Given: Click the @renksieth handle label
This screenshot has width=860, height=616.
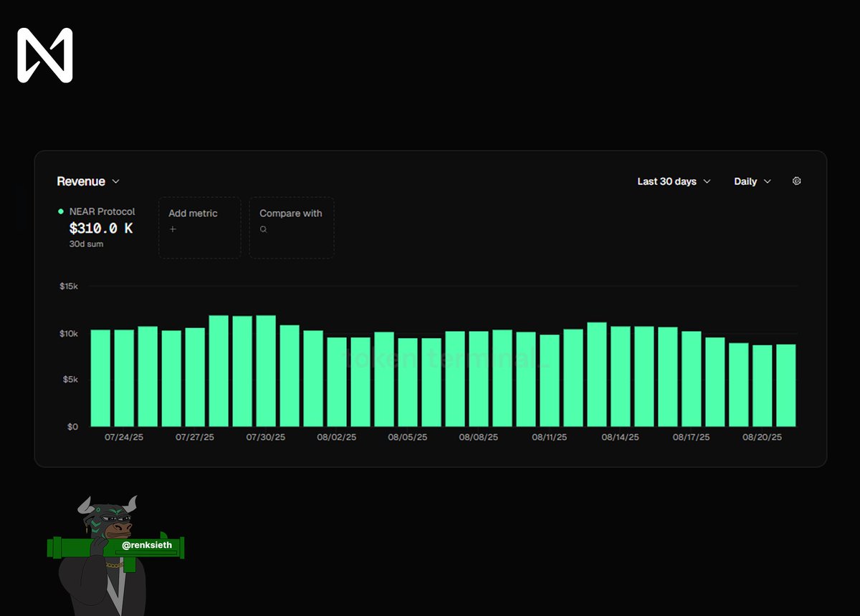Looking at the screenshot, I should pyautogui.click(x=147, y=545).
